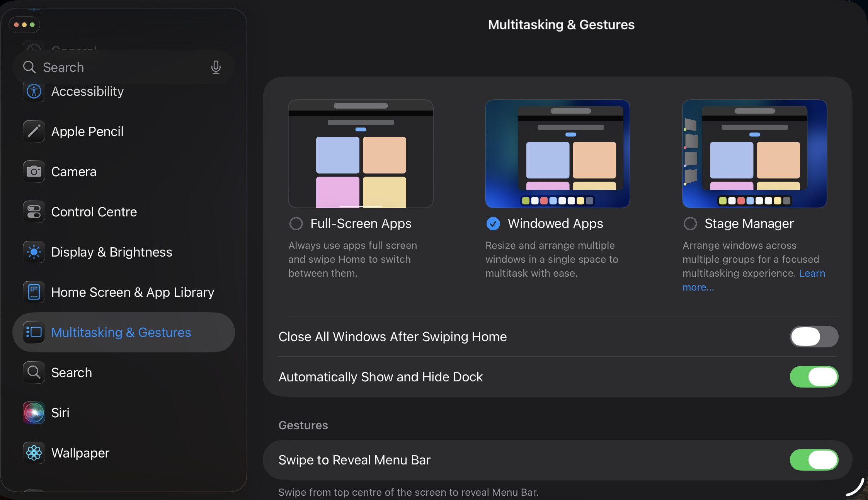Screen dimensions: 868x500
Task: Select Multitasking & Gestures in sidebar
Action: [x=121, y=332]
